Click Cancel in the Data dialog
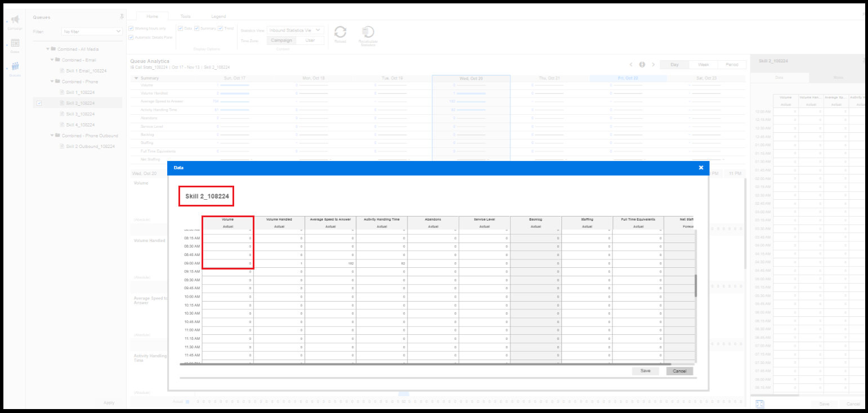This screenshot has height=413, width=868. (x=679, y=371)
